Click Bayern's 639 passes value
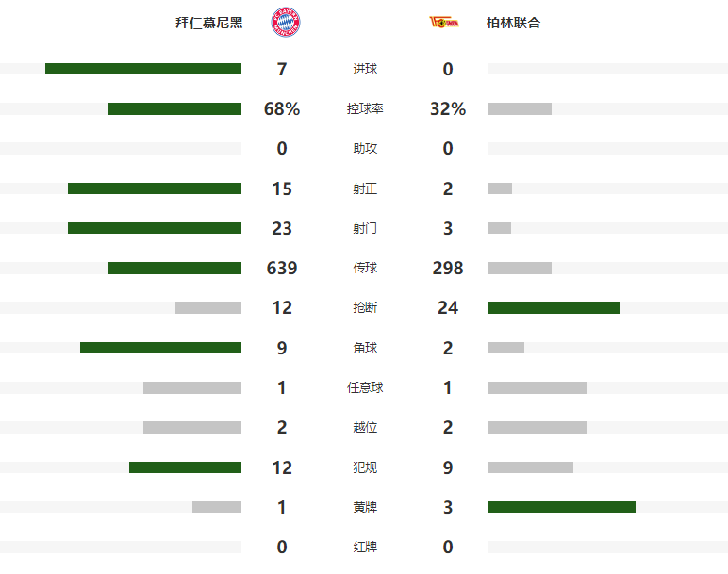 click(282, 268)
